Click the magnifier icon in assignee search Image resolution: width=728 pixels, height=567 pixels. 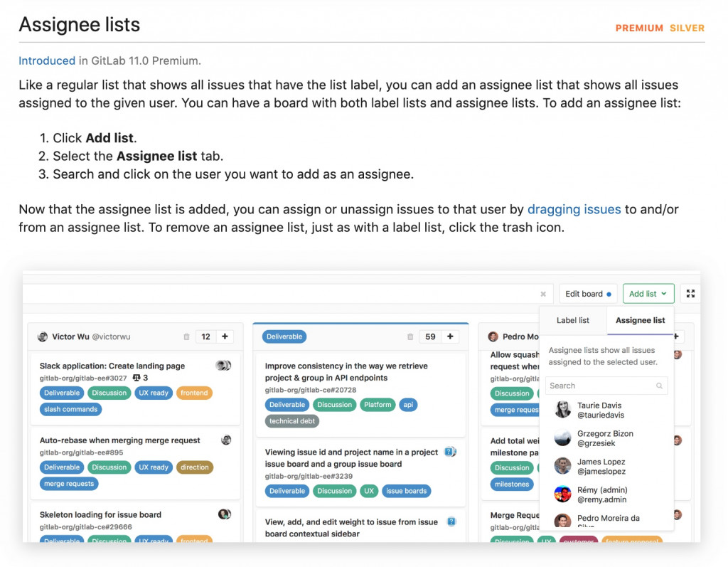click(660, 386)
